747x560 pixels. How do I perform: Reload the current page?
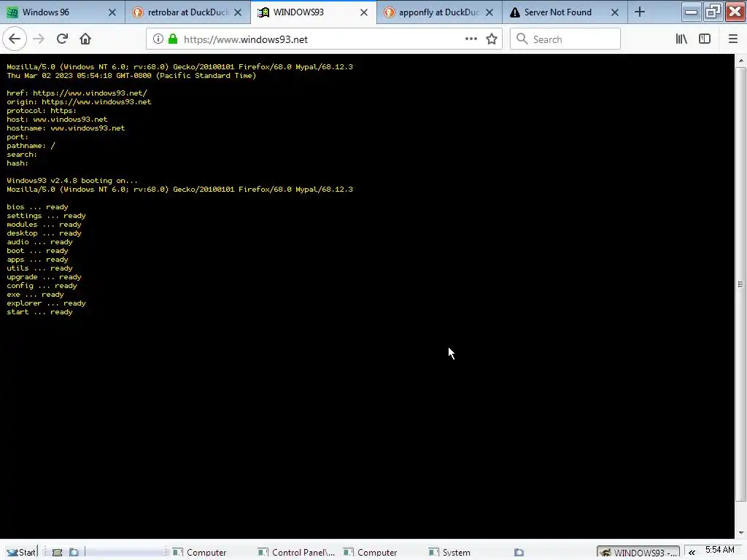pos(62,39)
